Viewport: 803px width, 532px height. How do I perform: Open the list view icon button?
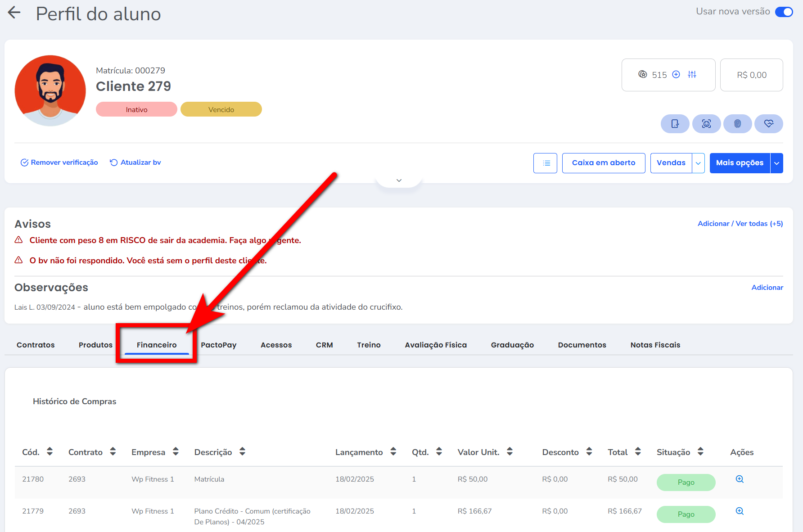(x=545, y=163)
